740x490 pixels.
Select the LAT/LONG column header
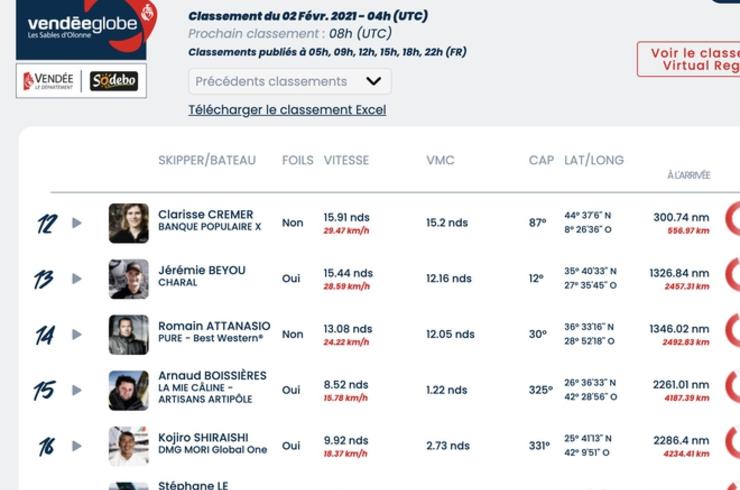[594, 161]
